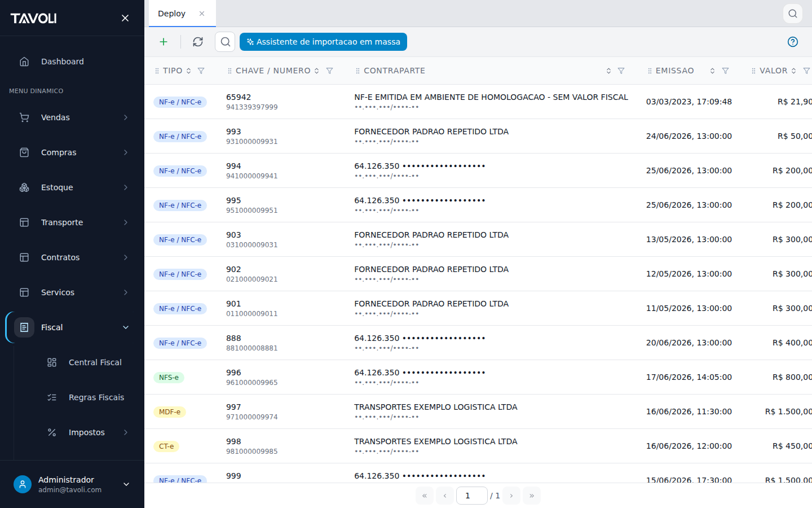The image size is (812, 508).
Task: Open the Dashboard menu item
Action: click(72, 62)
